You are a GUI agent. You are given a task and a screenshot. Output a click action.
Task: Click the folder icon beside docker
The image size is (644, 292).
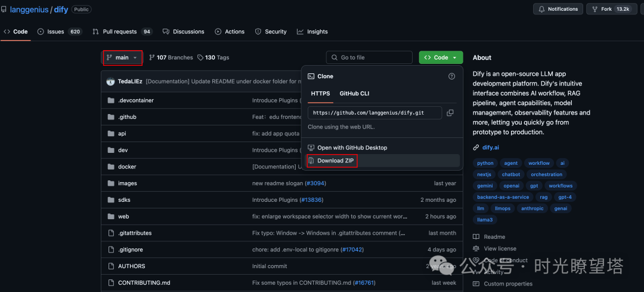[110, 167]
